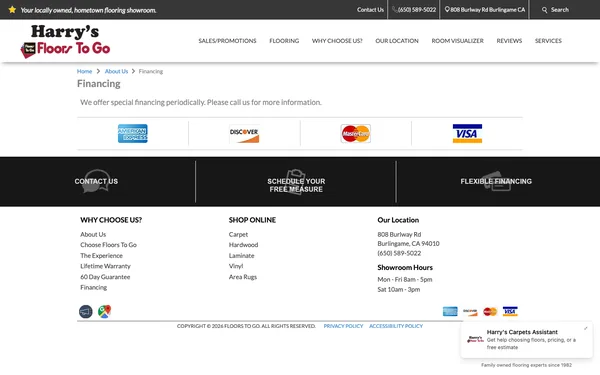Collapse the chat assistant popup
Image resolution: width=600 pixels, height=375 pixels.
pyautogui.click(x=585, y=329)
